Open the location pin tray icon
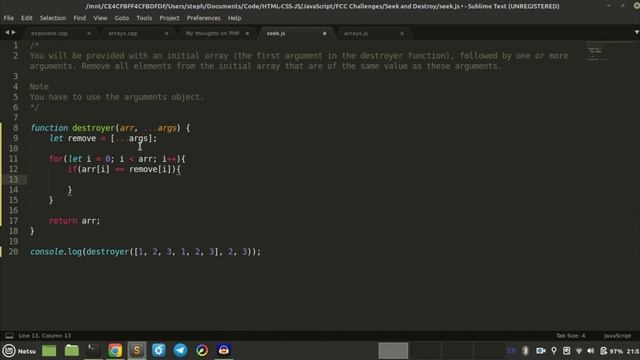Image resolution: width=640 pixels, height=360 pixels. click(554, 351)
